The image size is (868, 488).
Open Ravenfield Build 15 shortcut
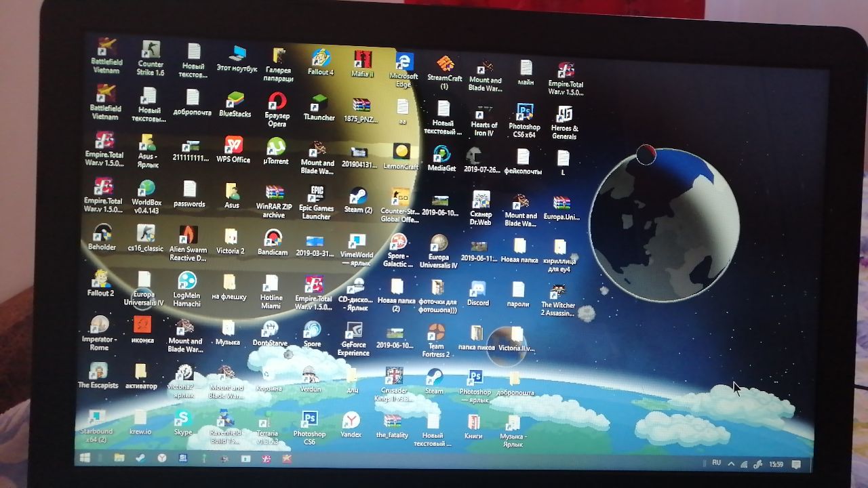click(224, 428)
